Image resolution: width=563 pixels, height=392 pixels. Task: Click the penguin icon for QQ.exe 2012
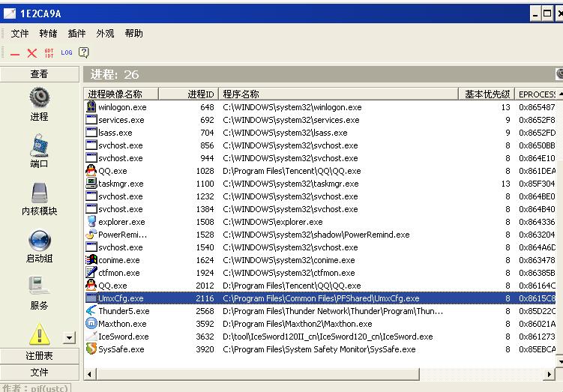coord(91,286)
